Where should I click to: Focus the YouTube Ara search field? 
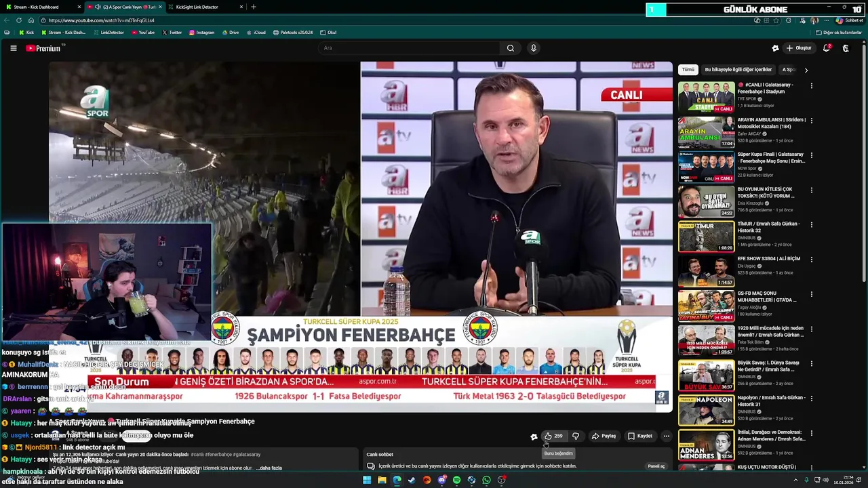tap(410, 48)
